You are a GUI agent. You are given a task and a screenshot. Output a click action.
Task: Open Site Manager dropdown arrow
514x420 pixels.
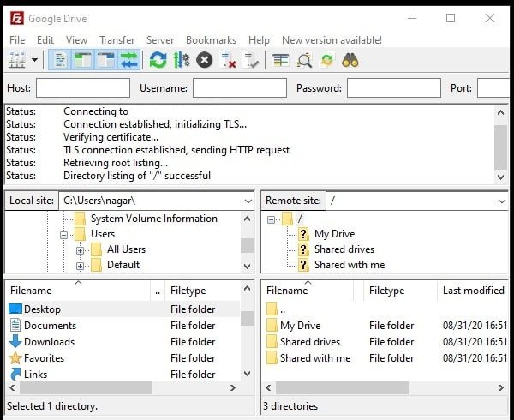tap(34, 60)
